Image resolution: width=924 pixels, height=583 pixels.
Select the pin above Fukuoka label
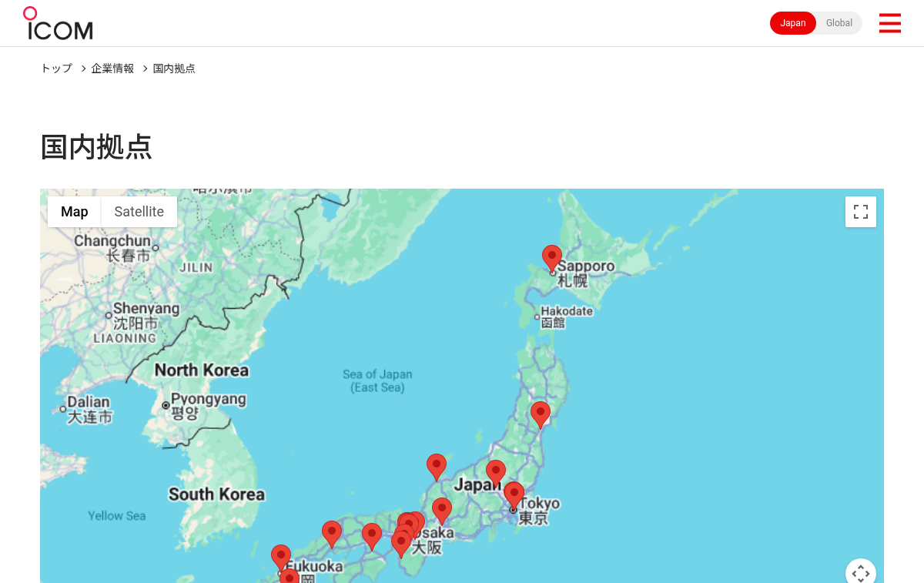(281, 558)
